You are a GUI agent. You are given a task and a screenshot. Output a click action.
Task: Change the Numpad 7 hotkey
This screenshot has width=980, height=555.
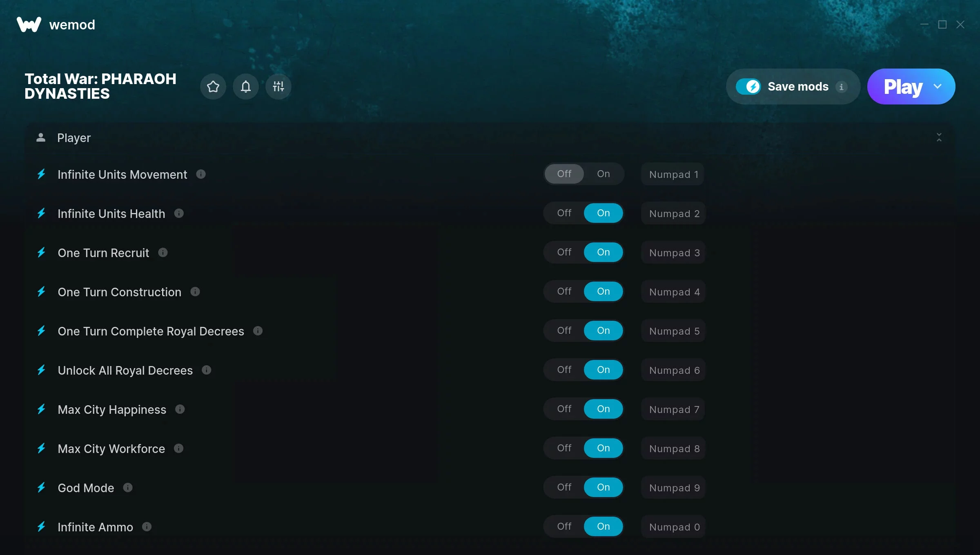[673, 409]
